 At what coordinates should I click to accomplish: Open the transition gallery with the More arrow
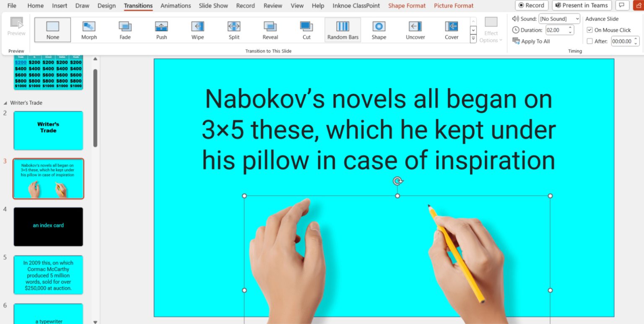(x=473, y=39)
